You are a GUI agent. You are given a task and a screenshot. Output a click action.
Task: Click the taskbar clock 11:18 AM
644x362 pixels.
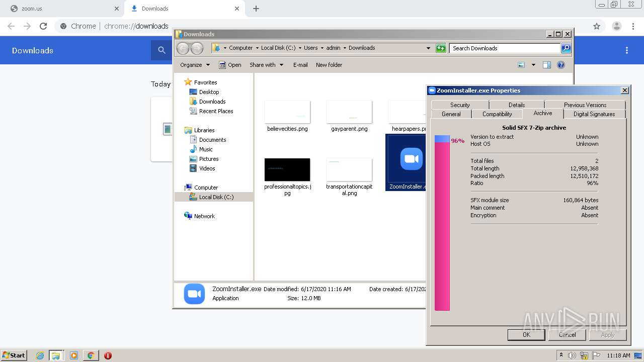618,355
